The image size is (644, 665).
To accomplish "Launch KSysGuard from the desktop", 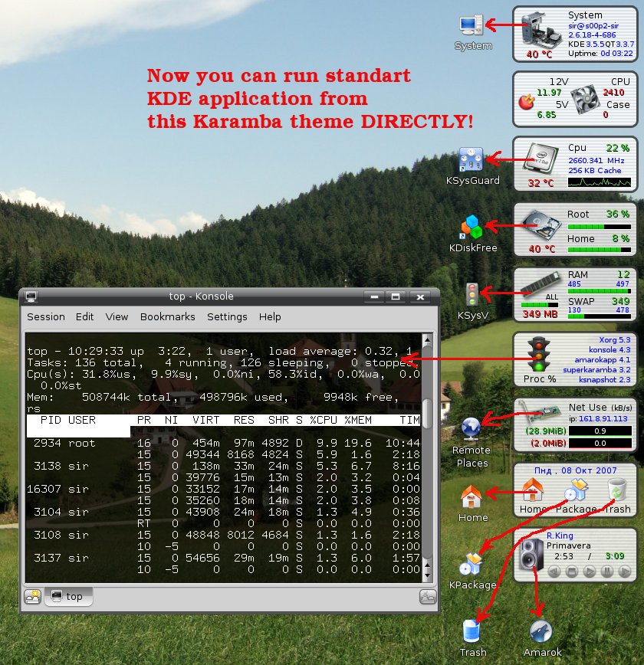I will (x=472, y=160).
